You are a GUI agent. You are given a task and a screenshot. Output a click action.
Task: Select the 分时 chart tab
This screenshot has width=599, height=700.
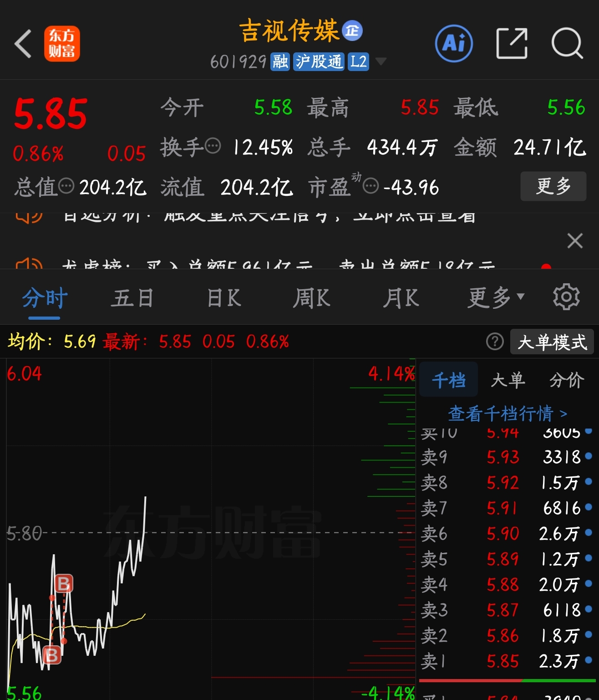click(45, 299)
